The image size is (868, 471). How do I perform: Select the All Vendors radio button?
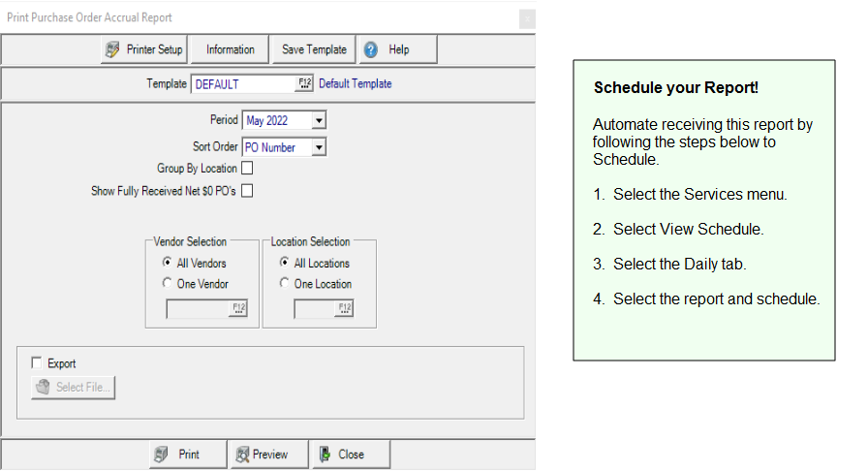[168, 263]
